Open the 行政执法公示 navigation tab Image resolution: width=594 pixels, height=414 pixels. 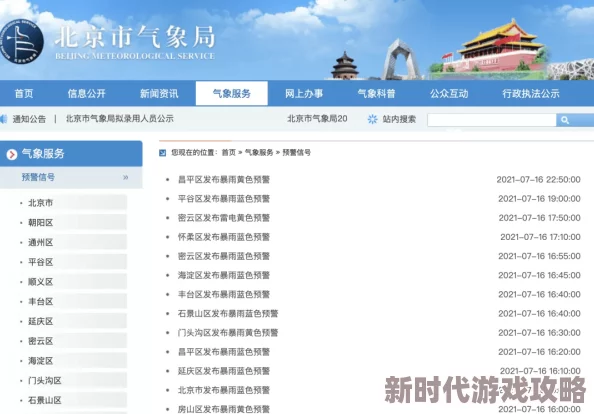click(531, 94)
